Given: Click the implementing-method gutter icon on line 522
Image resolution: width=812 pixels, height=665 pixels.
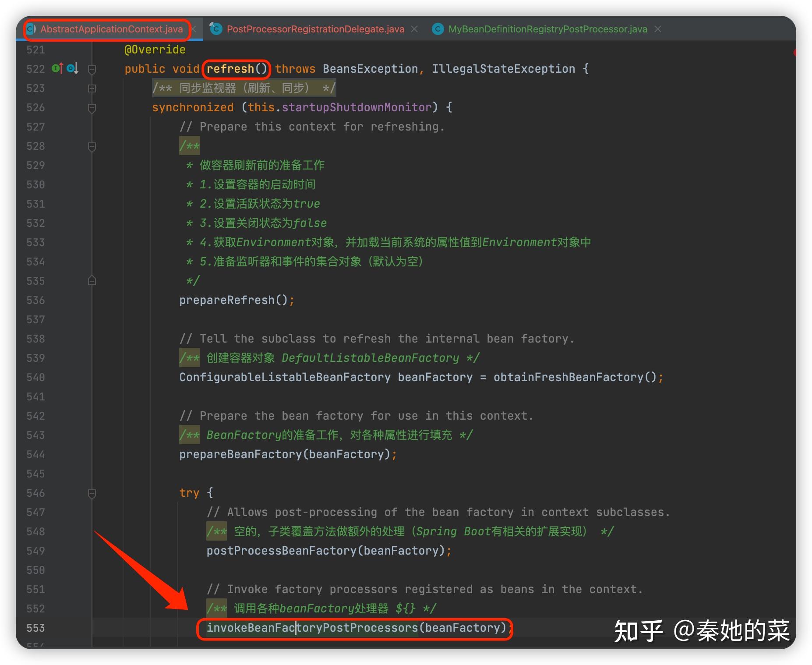Looking at the screenshot, I should (x=55, y=69).
